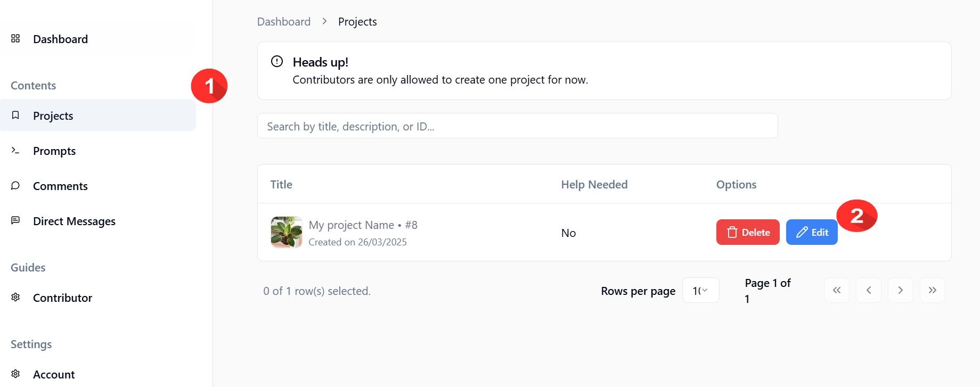980x387 pixels.
Task: Click the Comments speech bubble icon
Action: 15,185
